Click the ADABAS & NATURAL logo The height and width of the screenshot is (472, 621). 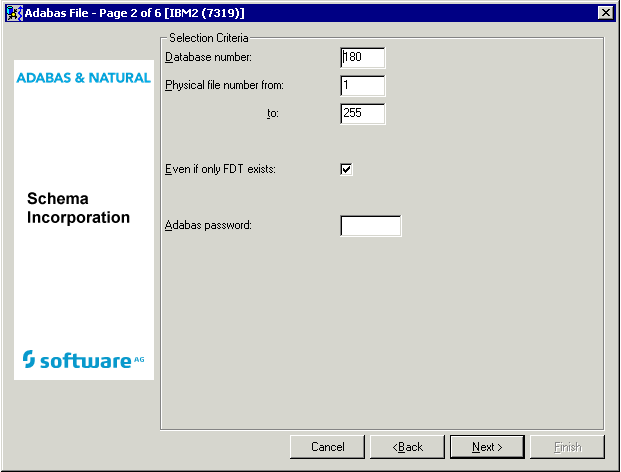(84, 78)
